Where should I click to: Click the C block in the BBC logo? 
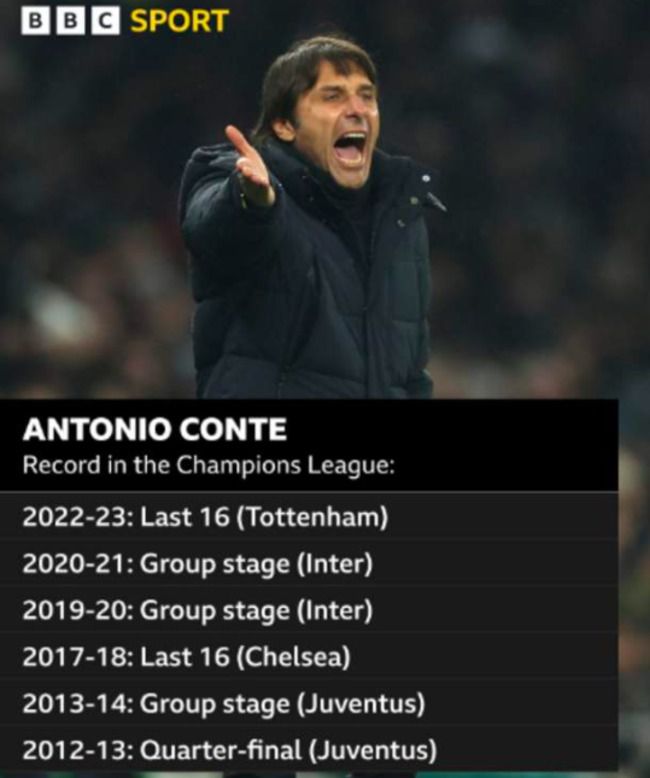point(105,21)
